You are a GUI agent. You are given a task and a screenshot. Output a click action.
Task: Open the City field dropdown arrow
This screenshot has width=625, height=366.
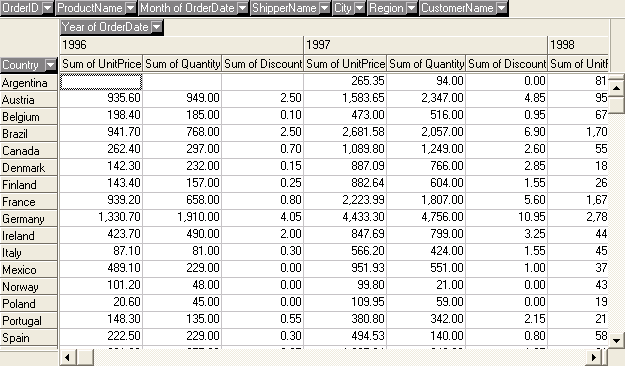[x=360, y=8]
